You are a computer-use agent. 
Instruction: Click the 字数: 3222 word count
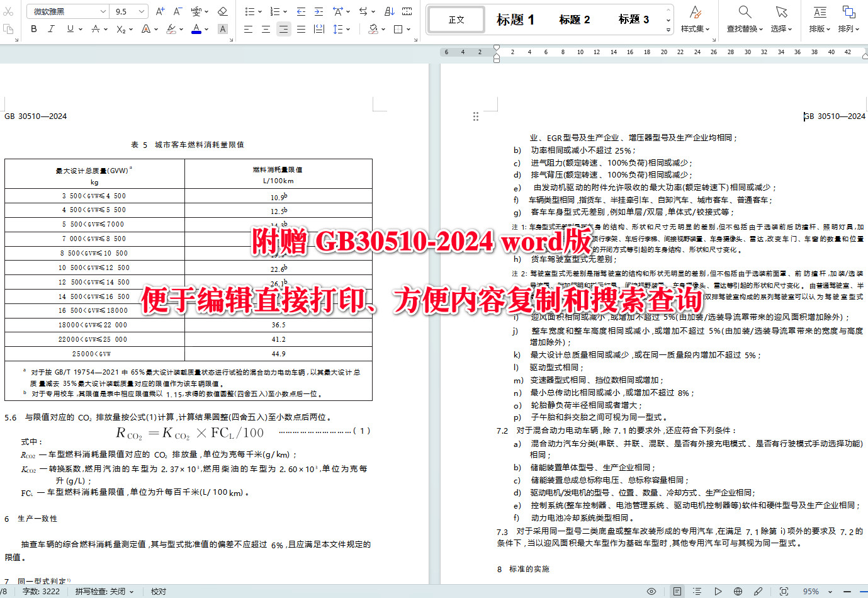tap(41, 591)
